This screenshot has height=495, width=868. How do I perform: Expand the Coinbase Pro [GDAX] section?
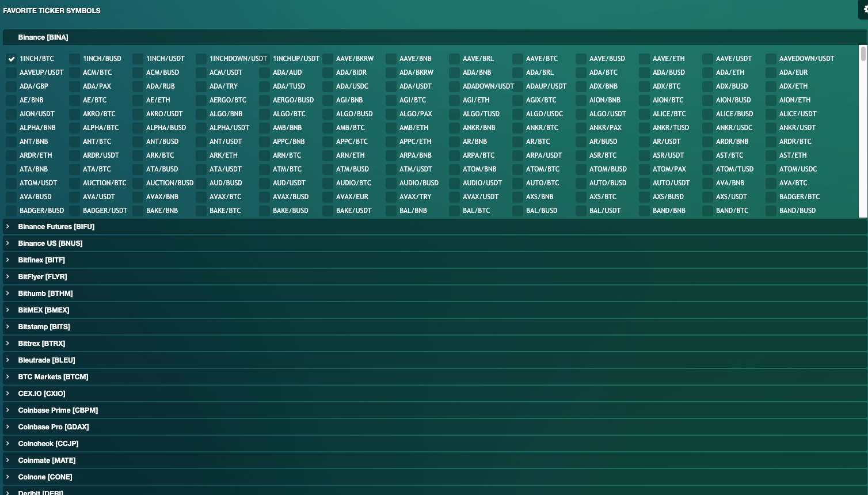435,427
